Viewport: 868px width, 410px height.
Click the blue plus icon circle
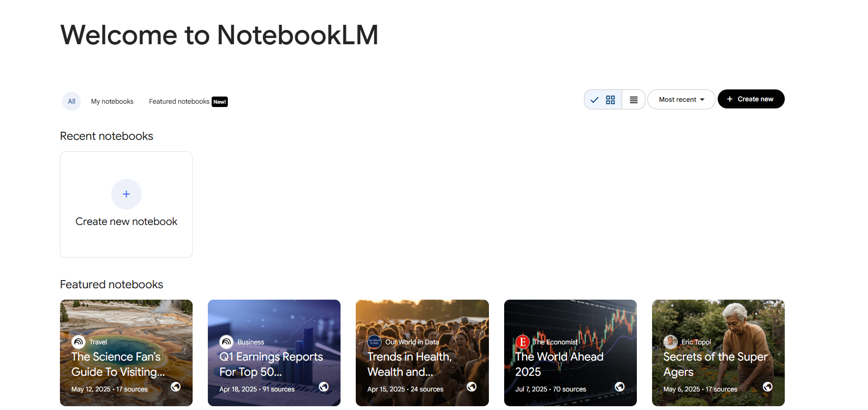pos(127,194)
